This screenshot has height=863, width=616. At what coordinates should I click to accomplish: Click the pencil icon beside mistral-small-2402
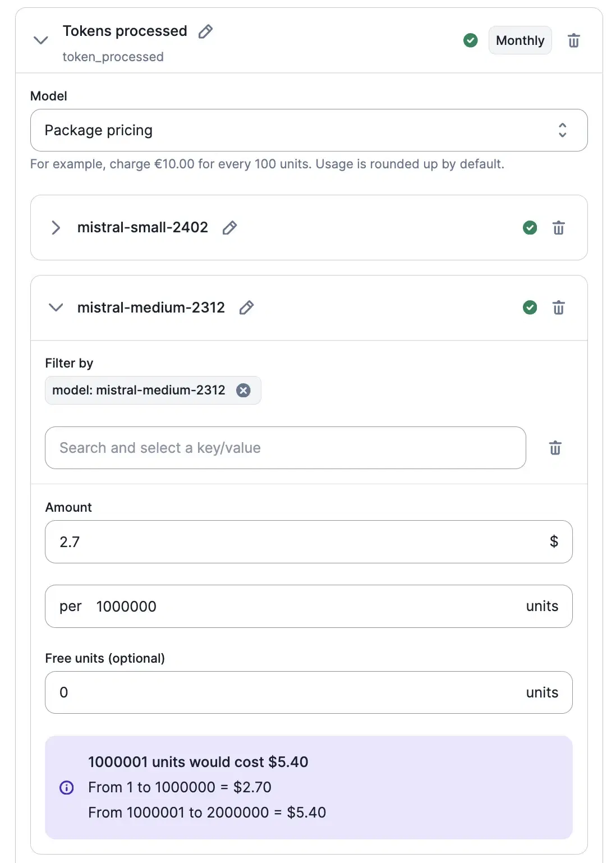click(229, 228)
